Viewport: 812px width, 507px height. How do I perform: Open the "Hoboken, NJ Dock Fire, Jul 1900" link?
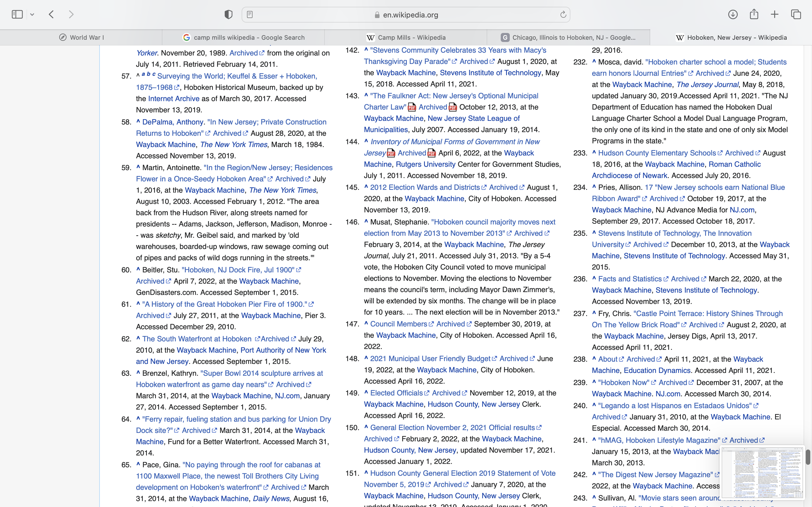click(238, 270)
